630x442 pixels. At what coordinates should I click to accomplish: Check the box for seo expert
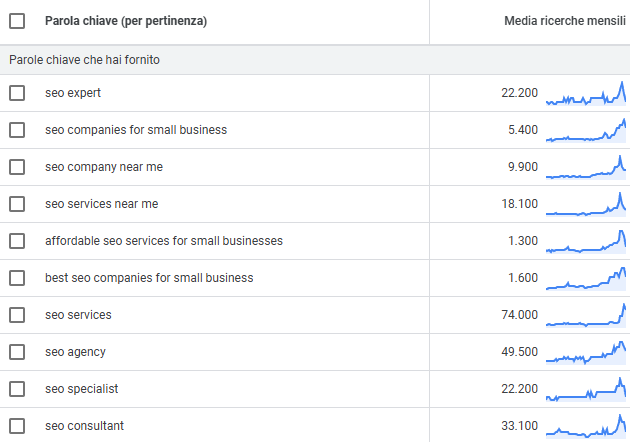(x=17, y=93)
